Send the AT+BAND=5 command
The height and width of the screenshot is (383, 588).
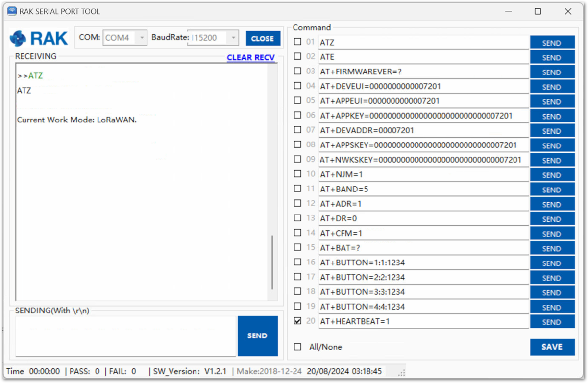[552, 190]
